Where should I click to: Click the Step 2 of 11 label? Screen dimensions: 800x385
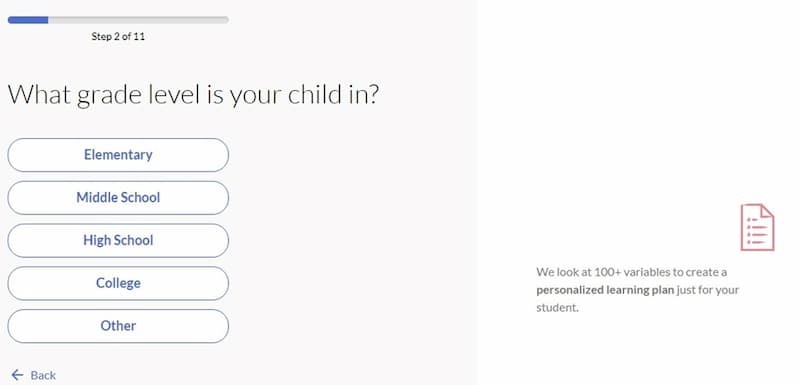pos(118,36)
